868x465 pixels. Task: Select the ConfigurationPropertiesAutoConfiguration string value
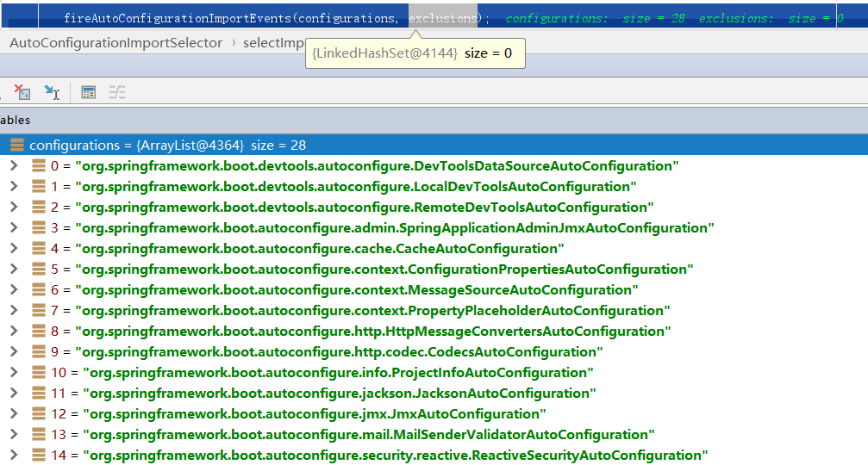pos(384,269)
